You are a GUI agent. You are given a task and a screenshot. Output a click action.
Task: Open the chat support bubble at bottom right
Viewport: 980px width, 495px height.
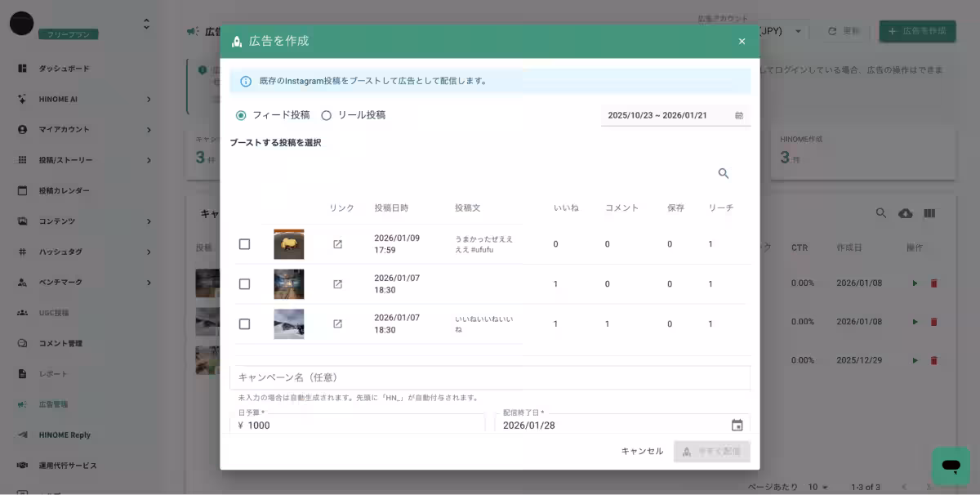pos(950,466)
